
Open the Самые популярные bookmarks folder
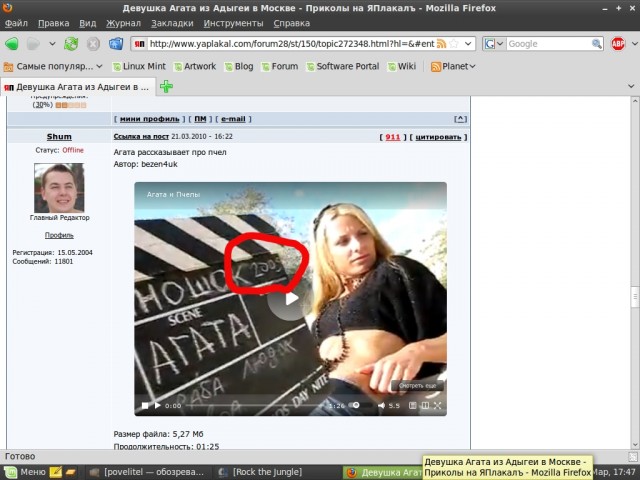point(53,66)
